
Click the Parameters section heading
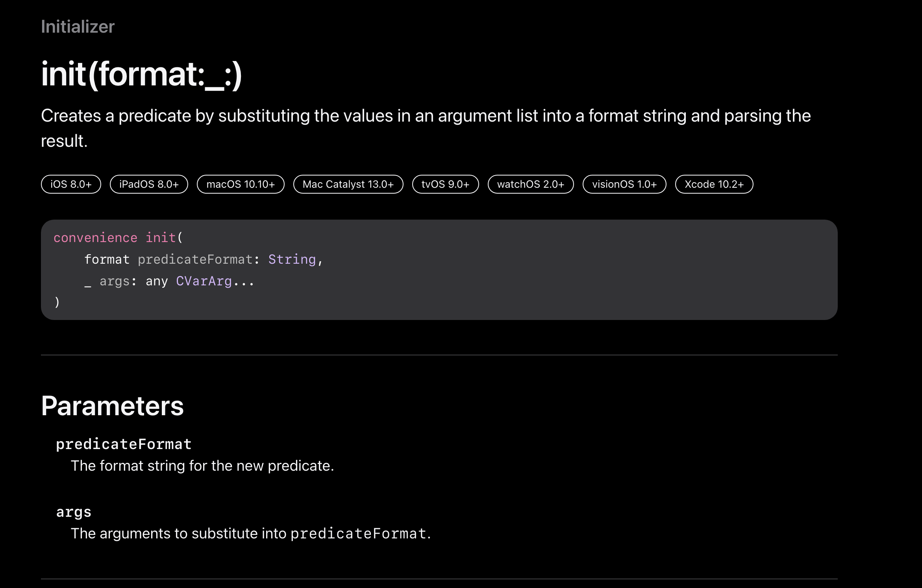(x=112, y=406)
